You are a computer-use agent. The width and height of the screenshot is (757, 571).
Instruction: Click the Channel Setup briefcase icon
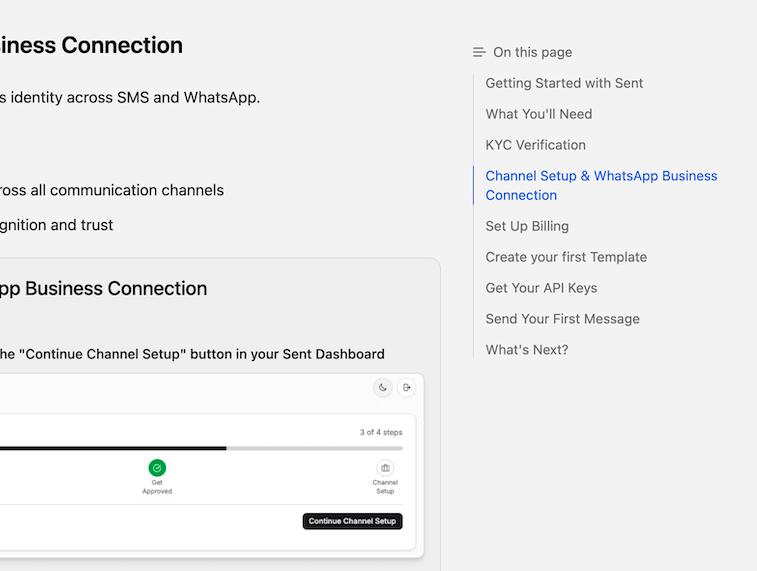point(385,468)
